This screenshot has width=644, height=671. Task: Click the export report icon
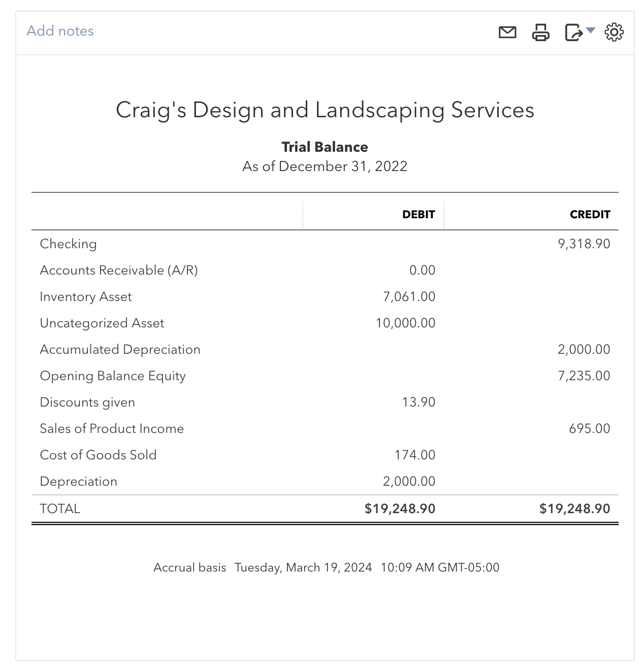pyautogui.click(x=573, y=32)
